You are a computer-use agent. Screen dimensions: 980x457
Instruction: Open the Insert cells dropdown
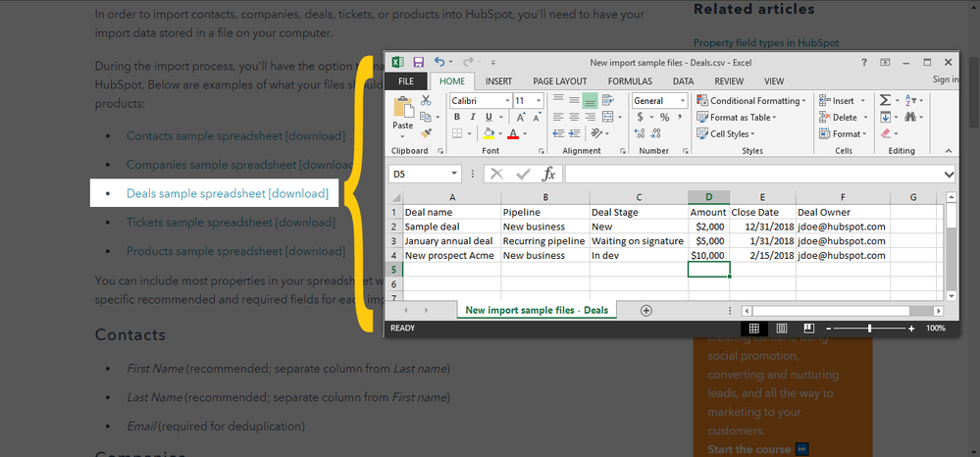[863, 101]
